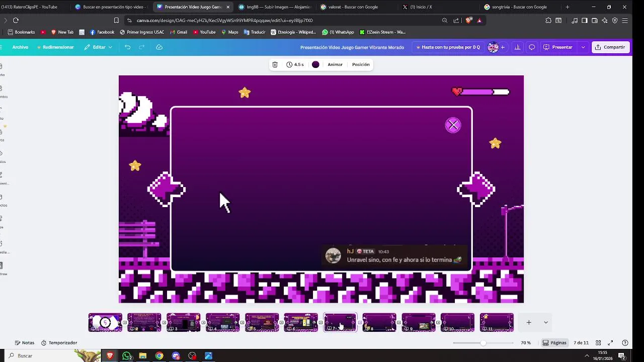Click the Presentar button

pyautogui.click(x=558, y=47)
